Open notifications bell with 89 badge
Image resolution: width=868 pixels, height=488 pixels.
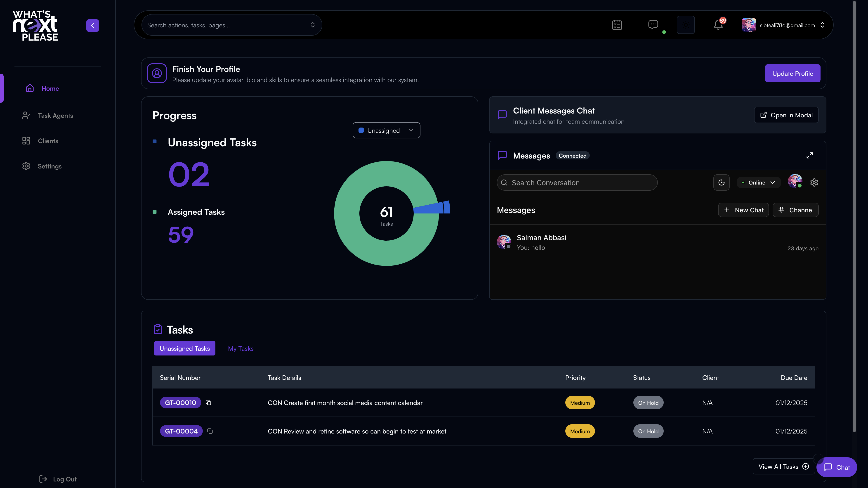[x=718, y=25]
